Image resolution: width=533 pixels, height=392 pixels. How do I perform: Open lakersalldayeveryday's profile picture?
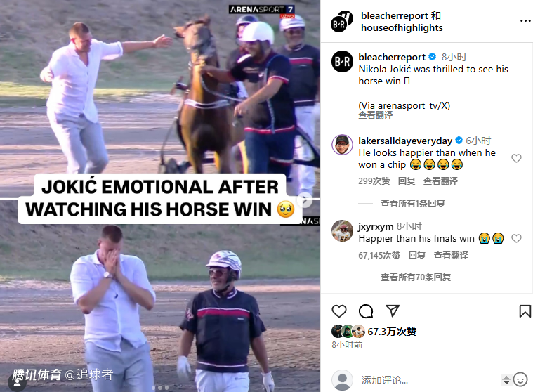pyautogui.click(x=342, y=145)
